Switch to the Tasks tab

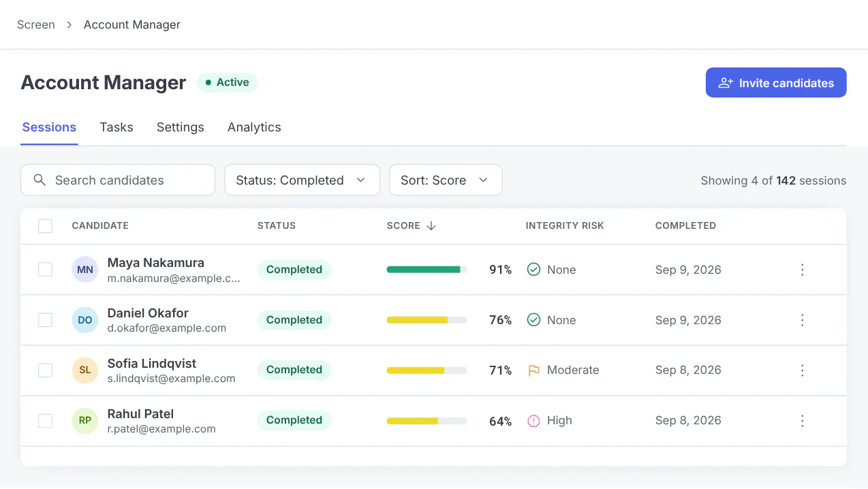(x=117, y=127)
